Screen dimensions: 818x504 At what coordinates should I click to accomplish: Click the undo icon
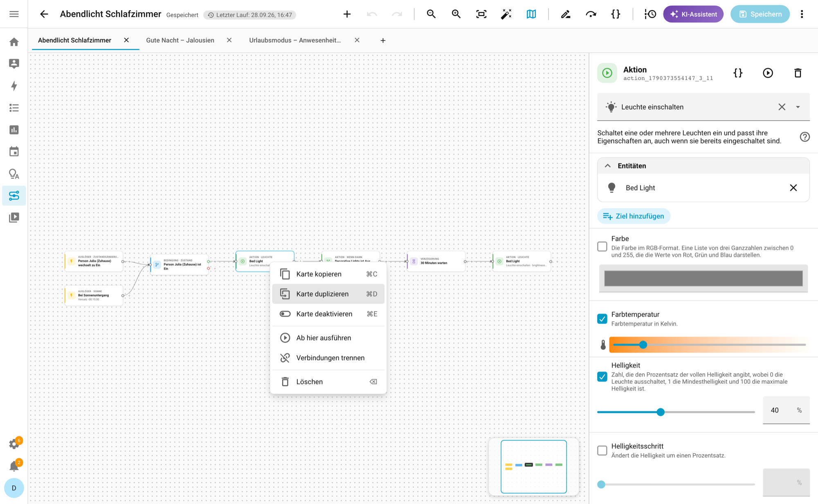click(372, 14)
